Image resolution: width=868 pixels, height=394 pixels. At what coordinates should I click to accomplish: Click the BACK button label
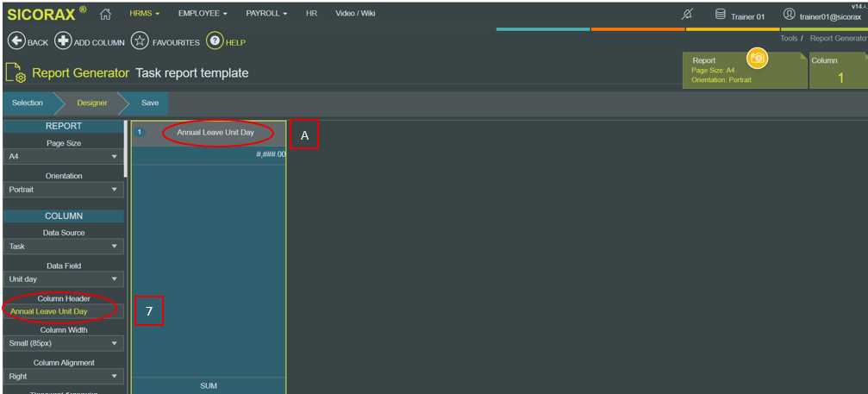pyautogui.click(x=38, y=42)
